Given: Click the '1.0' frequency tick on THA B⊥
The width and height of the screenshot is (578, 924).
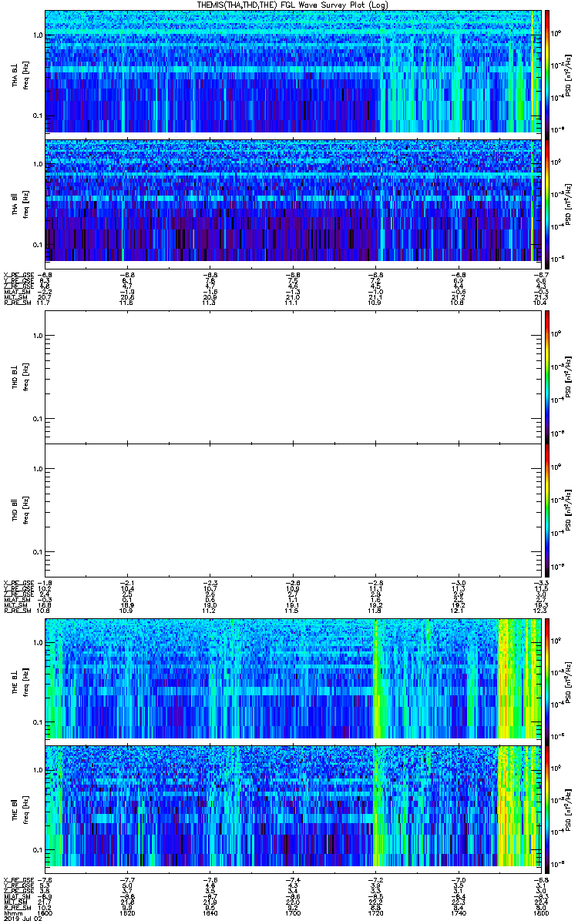Looking at the screenshot, I should pos(38,35).
